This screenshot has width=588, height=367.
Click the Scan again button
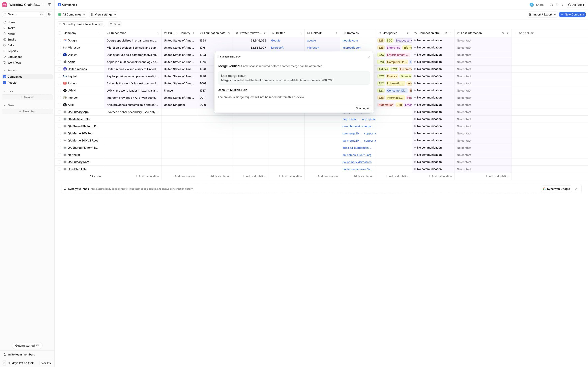pos(363,108)
